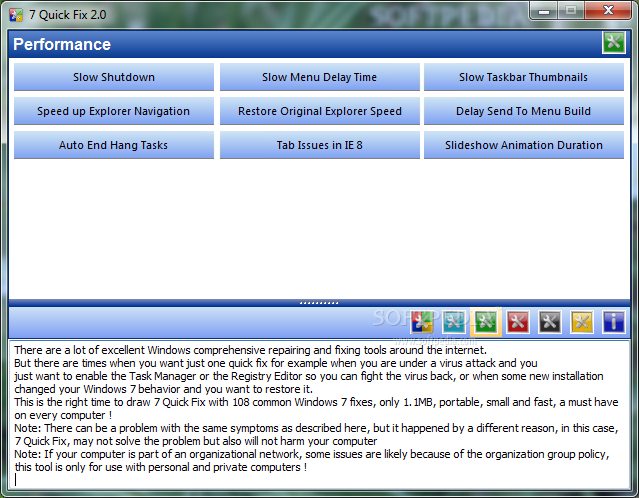Click inside the description text box
Screen dimensions: 639x498
coord(319,414)
